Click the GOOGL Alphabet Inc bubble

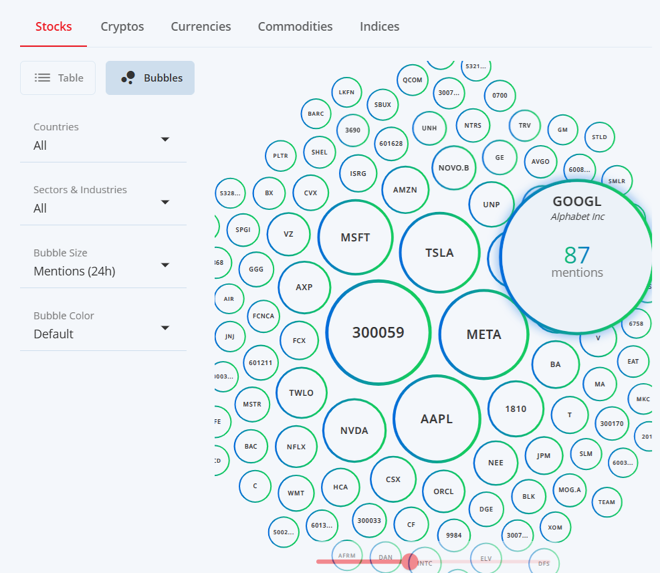pyautogui.click(x=577, y=257)
